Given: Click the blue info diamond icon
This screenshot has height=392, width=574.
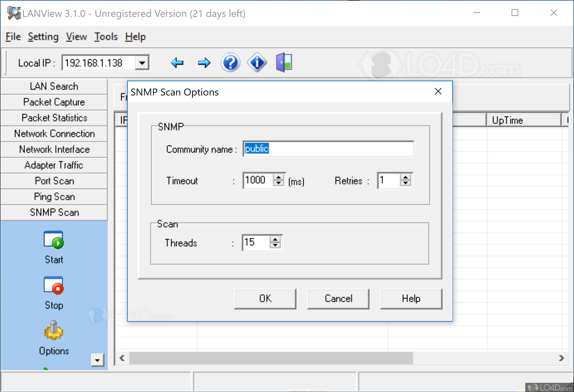Looking at the screenshot, I should (257, 63).
